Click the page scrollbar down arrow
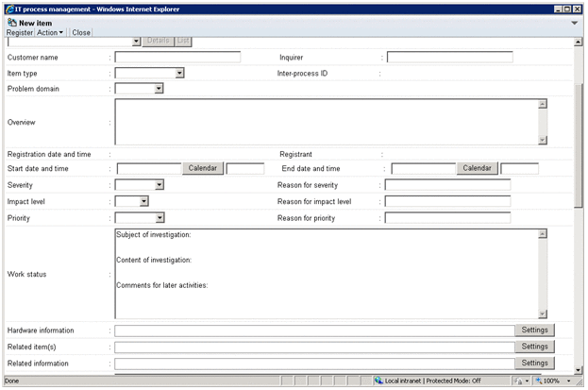The height and width of the screenshot is (390, 588). (579, 370)
